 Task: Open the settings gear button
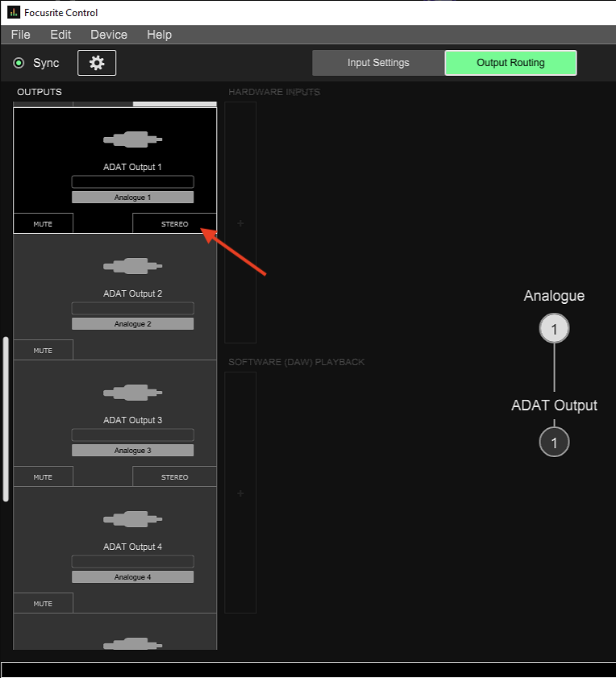coord(97,63)
